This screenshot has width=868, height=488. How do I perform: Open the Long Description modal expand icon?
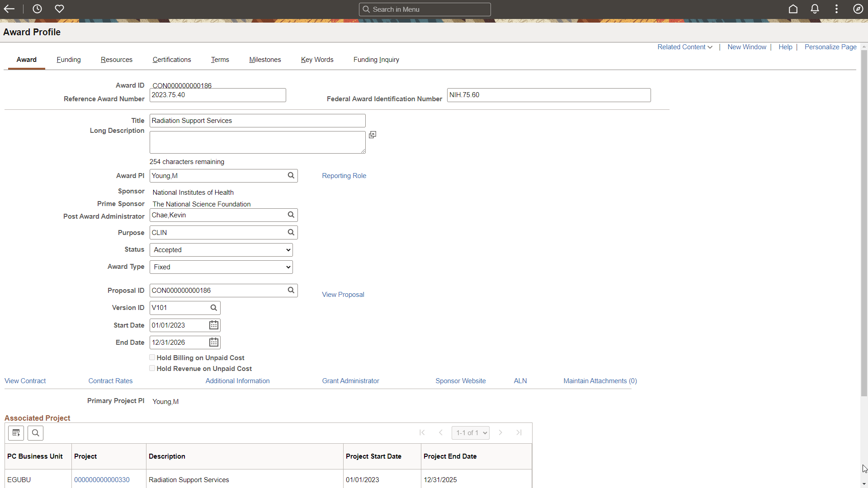point(372,135)
